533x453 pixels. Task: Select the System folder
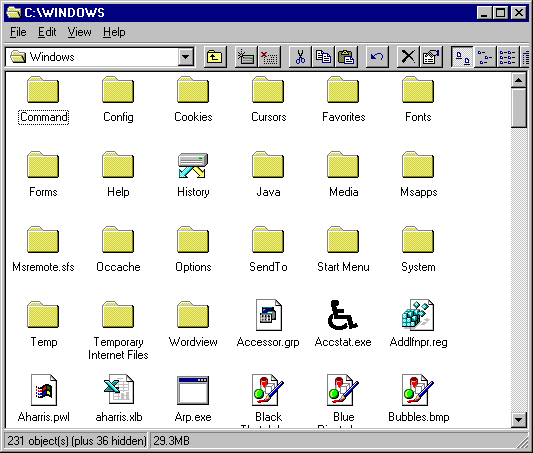(x=418, y=240)
